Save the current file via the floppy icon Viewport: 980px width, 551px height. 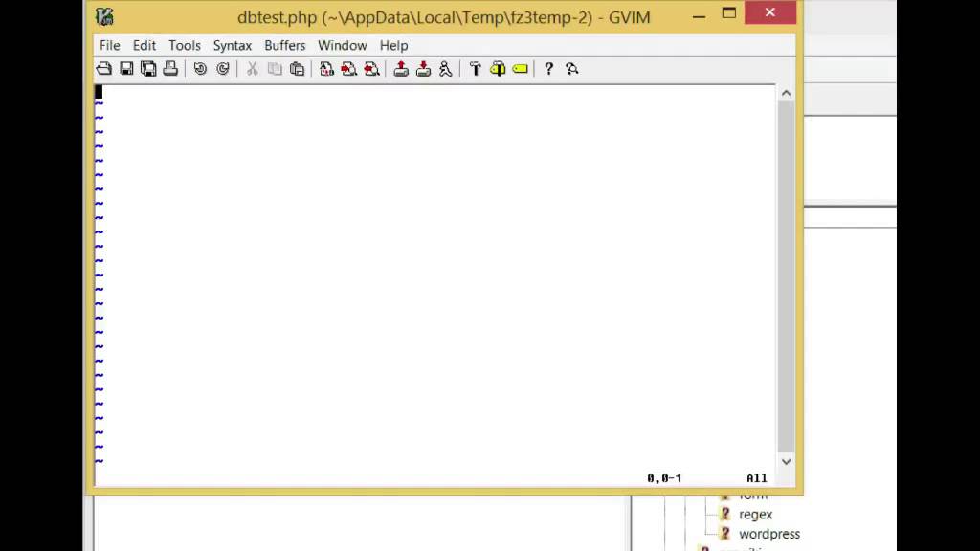pyautogui.click(x=126, y=69)
